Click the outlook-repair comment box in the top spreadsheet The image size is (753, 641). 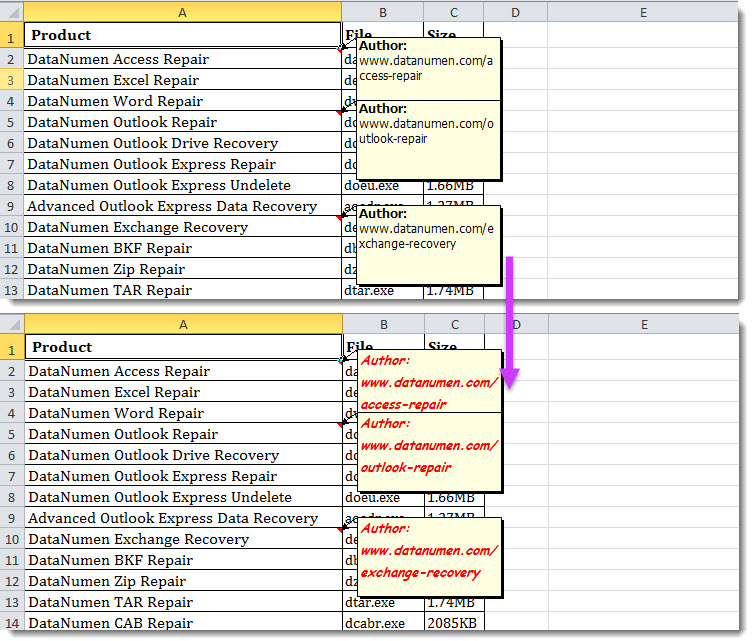point(429,140)
